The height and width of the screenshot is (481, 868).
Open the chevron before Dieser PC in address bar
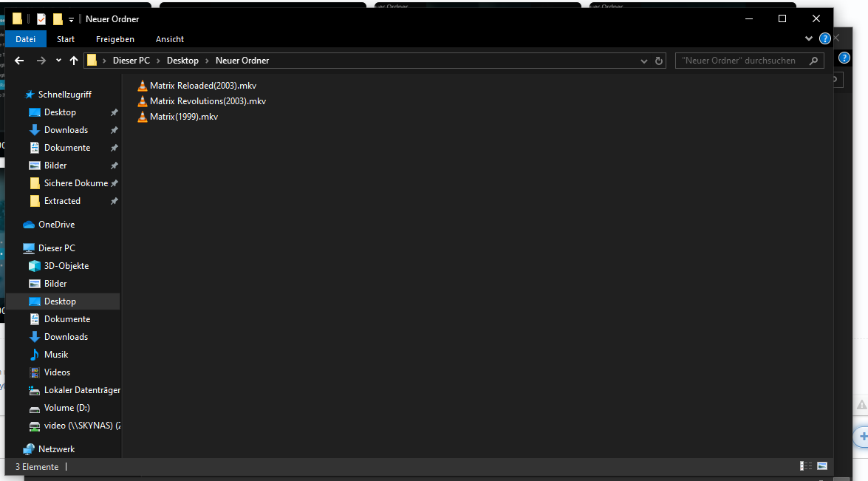click(x=104, y=61)
